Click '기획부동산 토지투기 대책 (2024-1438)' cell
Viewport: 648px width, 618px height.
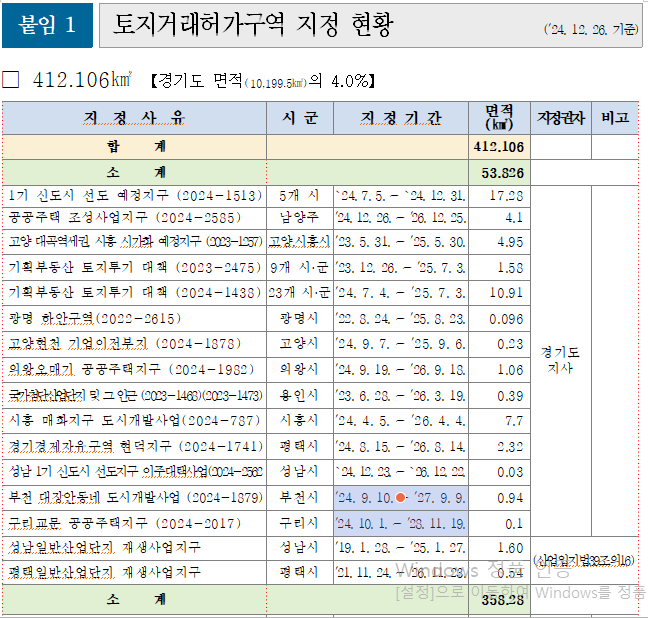coord(134,293)
